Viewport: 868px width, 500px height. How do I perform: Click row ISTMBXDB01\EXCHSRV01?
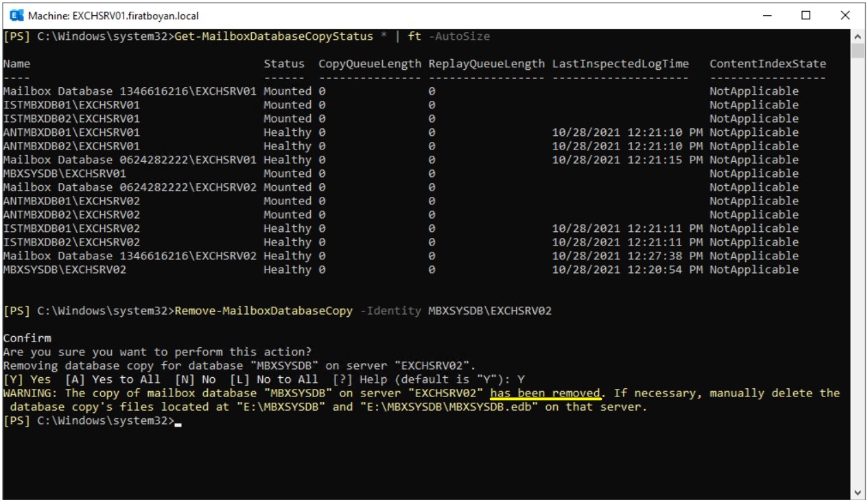pyautogui.click(x=401, y=105)
